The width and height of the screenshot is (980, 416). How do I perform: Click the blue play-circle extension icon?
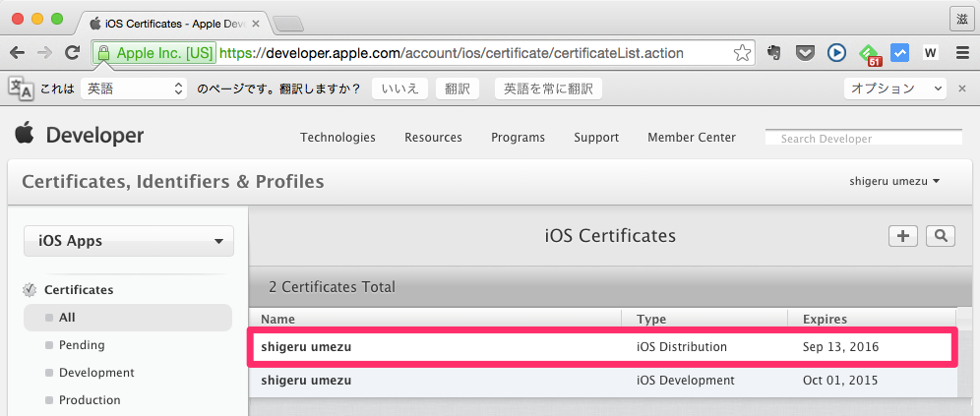tap(836, 53)
